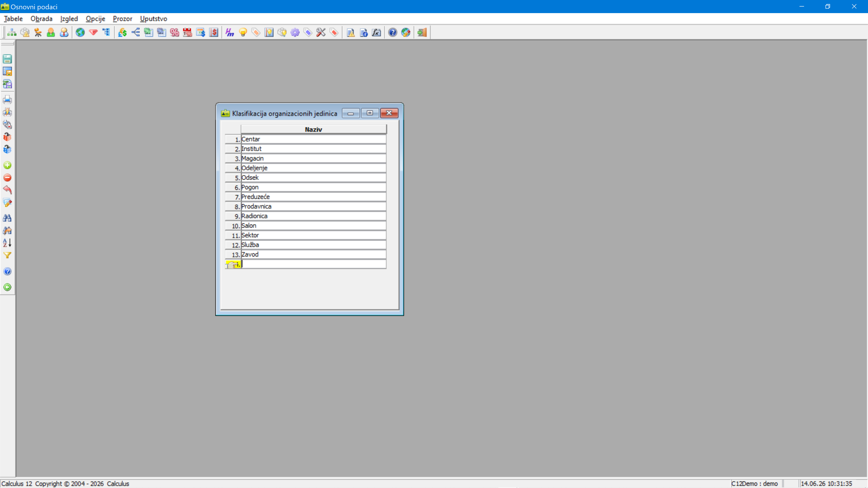868x488 pixels.
Task: Click row number 5 header for Odsek
Action: pos(233,178)
